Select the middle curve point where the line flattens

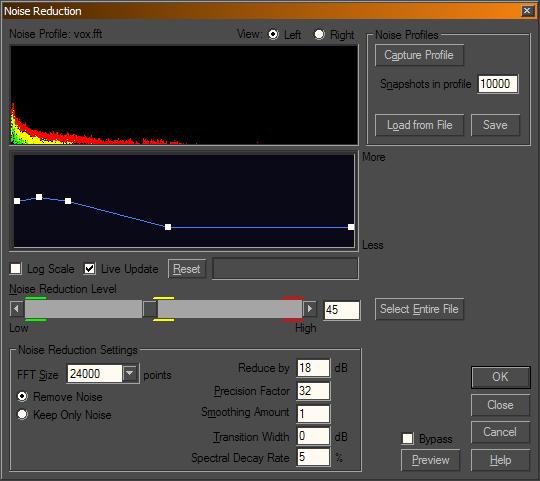168,227
